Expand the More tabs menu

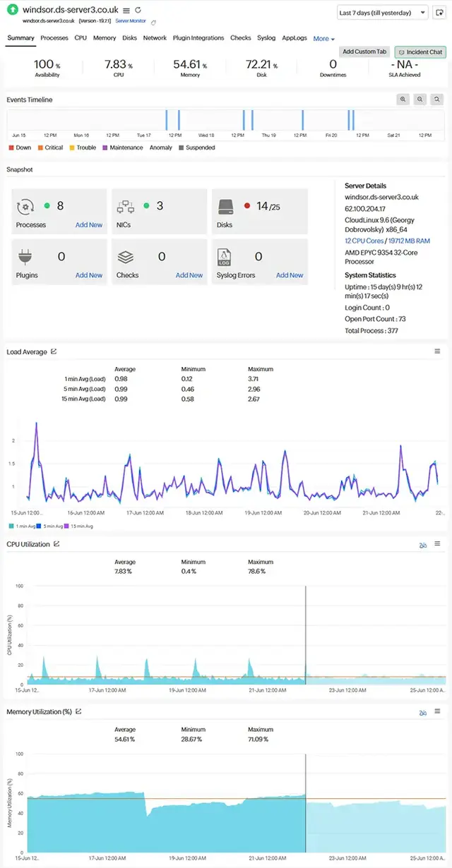(x=321, y=38)
